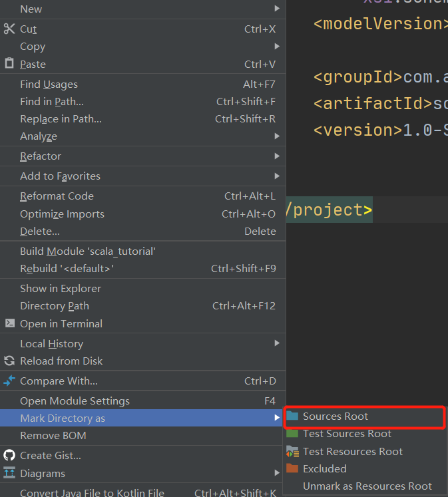
Task: Expand the Local History submenu arrow
Action: 277,343
